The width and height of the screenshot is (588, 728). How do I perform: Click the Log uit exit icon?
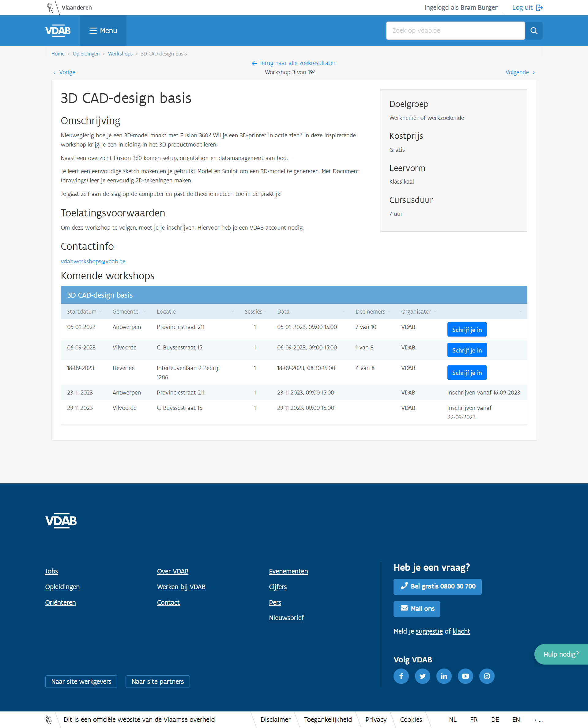click(539, 7)
